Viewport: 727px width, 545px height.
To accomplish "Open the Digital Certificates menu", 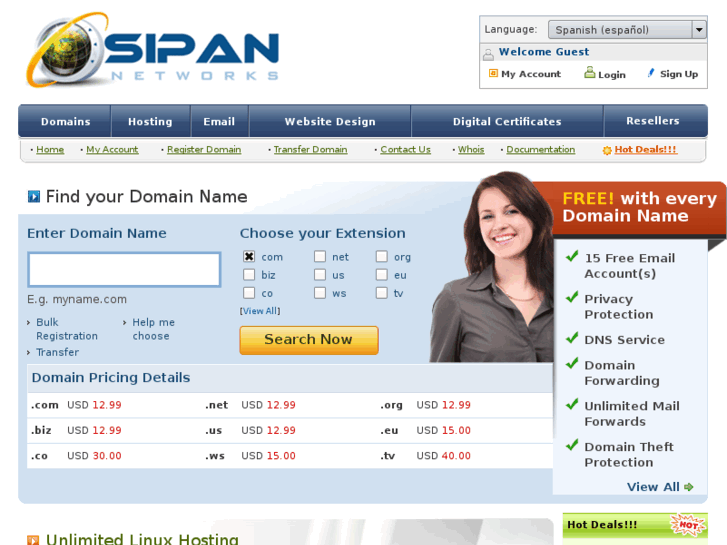I will click(x=507, y=122).
